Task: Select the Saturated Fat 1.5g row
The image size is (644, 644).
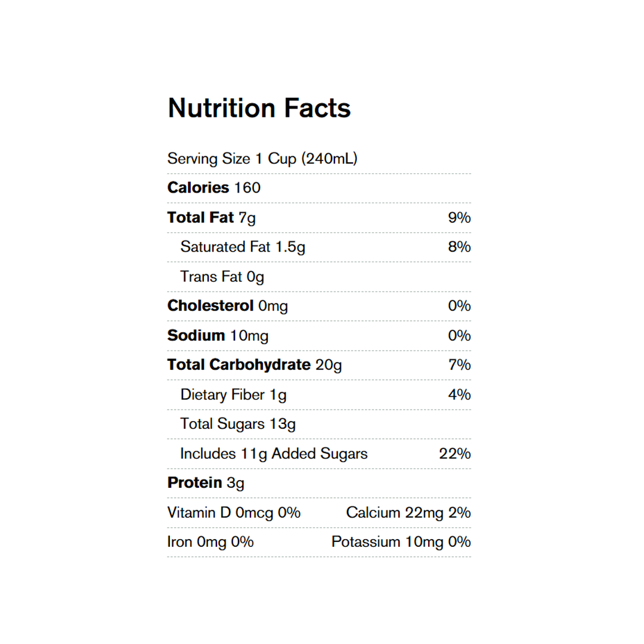Action: 243,247
